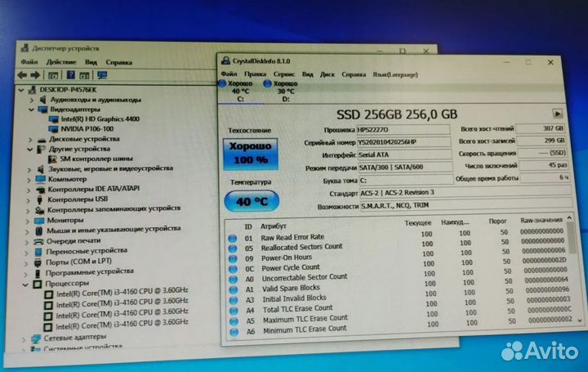Open Сервис menu in CrystalDiskInfo
The image size is (588, 372).
coord(284,74)
